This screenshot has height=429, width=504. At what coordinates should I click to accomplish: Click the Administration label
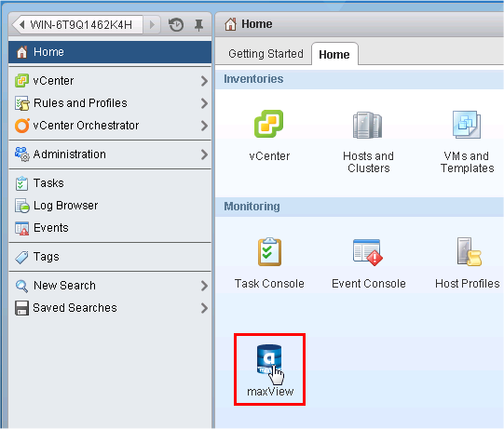70,154
